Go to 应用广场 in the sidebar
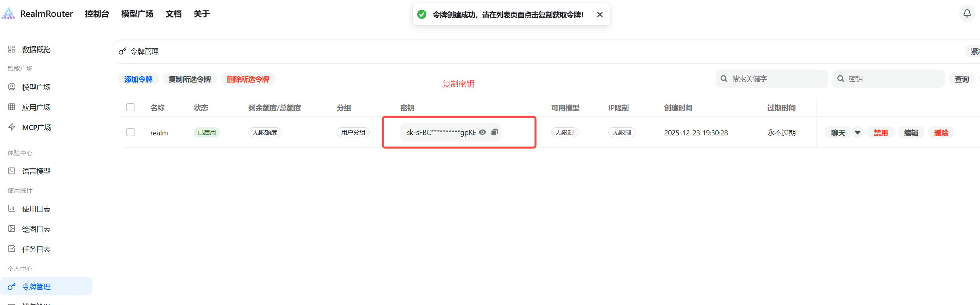980x305 pixels. pos(36,107)
